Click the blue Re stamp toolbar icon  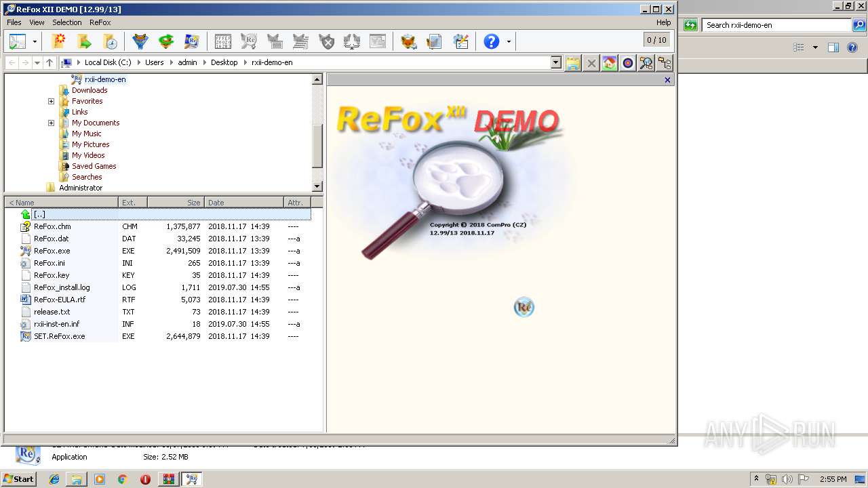coord(192,41)
